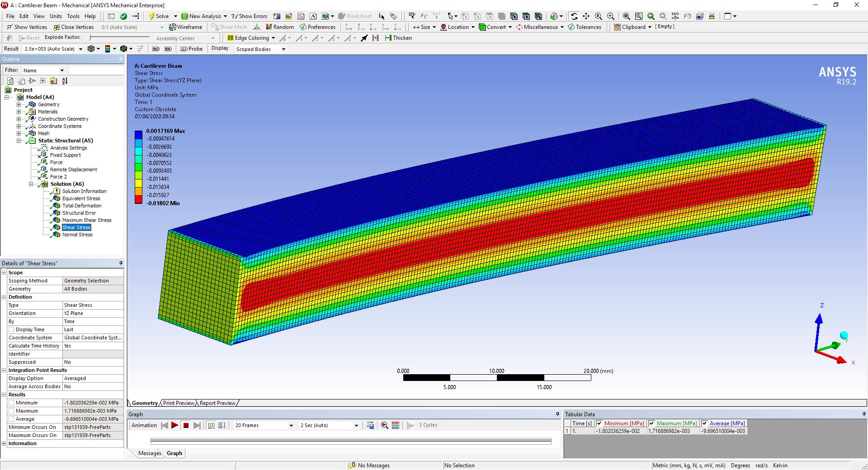Click the Solve button
The height and width of the screenshot is (470, 868).
[159, 16]
